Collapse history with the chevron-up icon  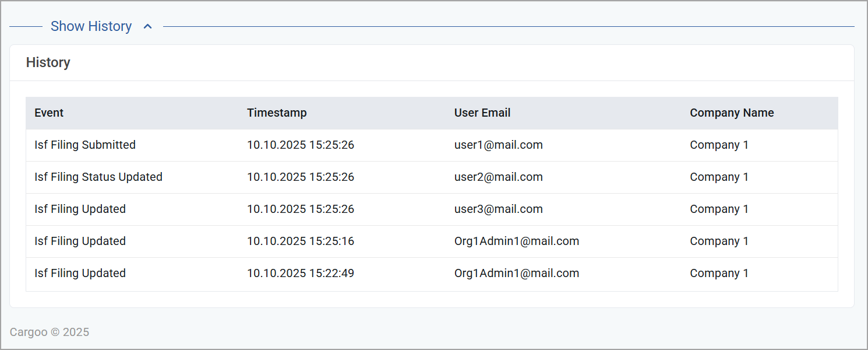(x=148, y=26)
